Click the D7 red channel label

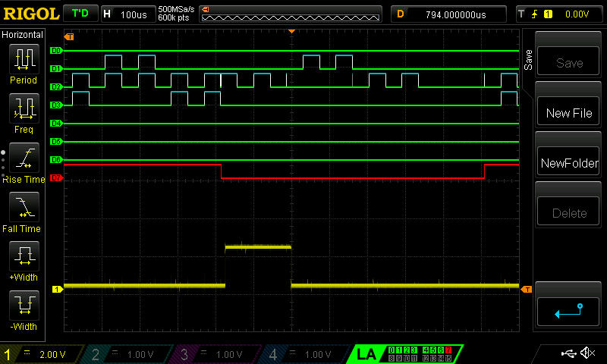pyautogui.click(x=55, y=178)
